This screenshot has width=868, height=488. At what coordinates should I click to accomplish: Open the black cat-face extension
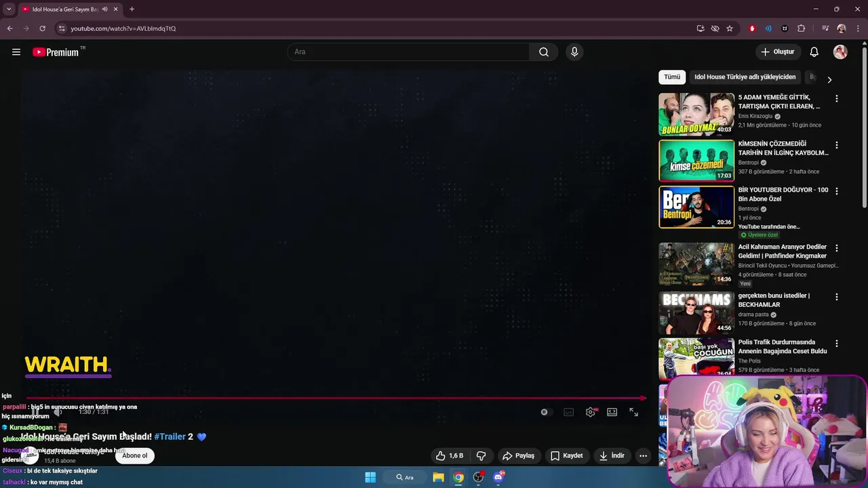click(x=785, y=28)
